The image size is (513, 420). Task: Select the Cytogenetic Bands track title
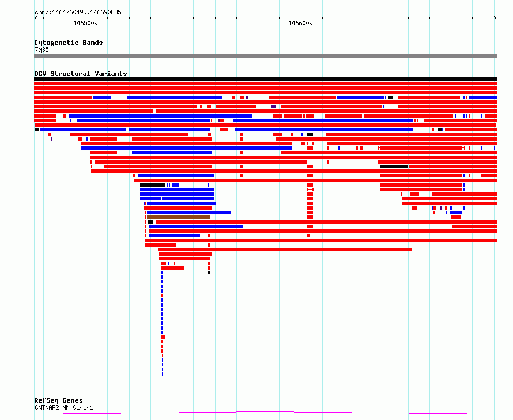pyautogui.click(x=69, y=43)
